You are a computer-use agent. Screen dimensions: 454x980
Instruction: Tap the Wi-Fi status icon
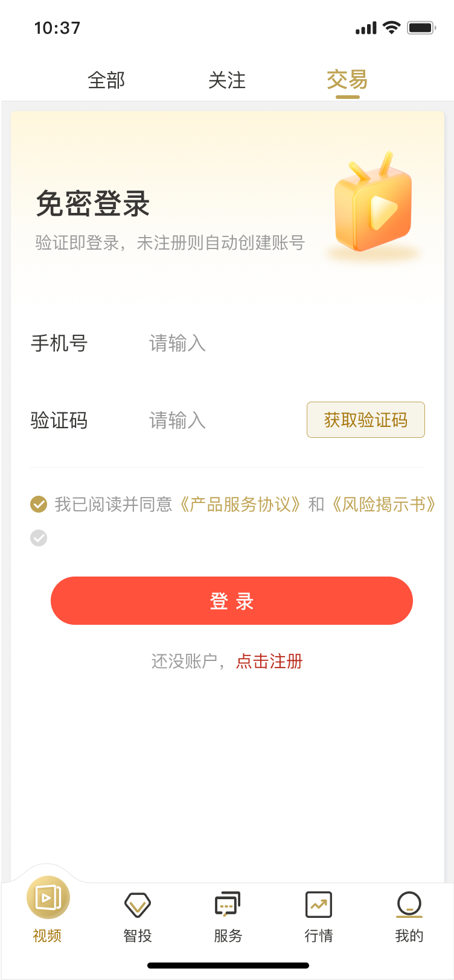coord(392,28)
